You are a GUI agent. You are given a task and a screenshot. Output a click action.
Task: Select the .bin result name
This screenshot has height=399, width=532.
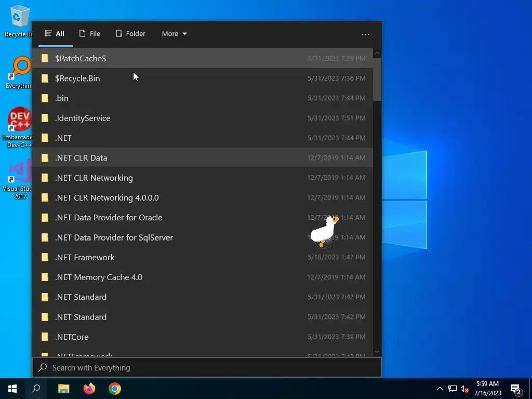tap(62, 98)
